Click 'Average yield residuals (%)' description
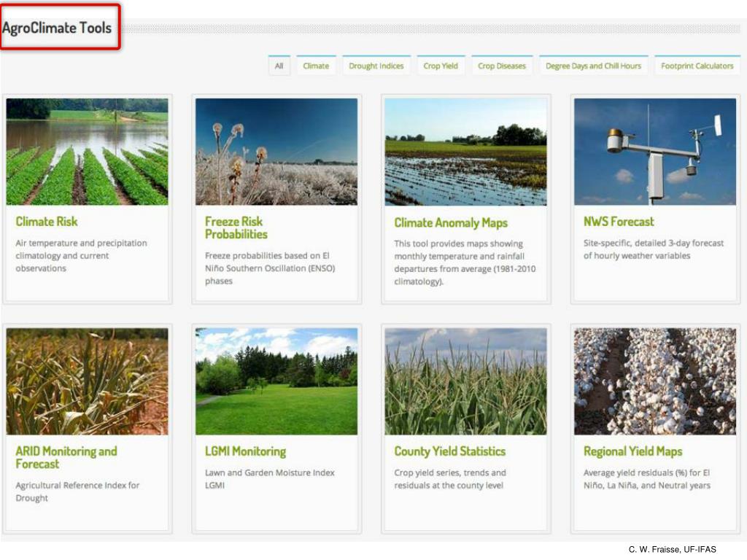 (x=647, y=478)
